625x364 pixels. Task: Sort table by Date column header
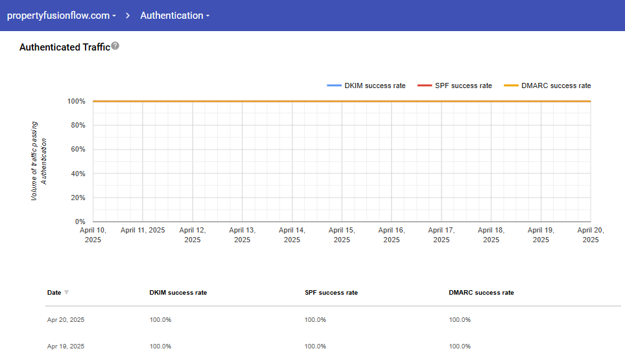pos(54,293)
